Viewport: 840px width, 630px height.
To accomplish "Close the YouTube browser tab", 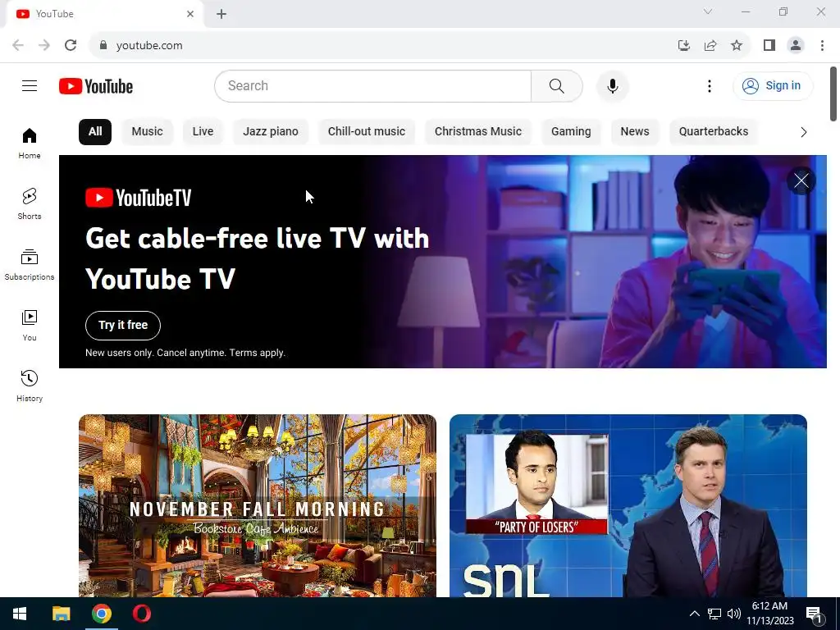I will click(190, 14).
